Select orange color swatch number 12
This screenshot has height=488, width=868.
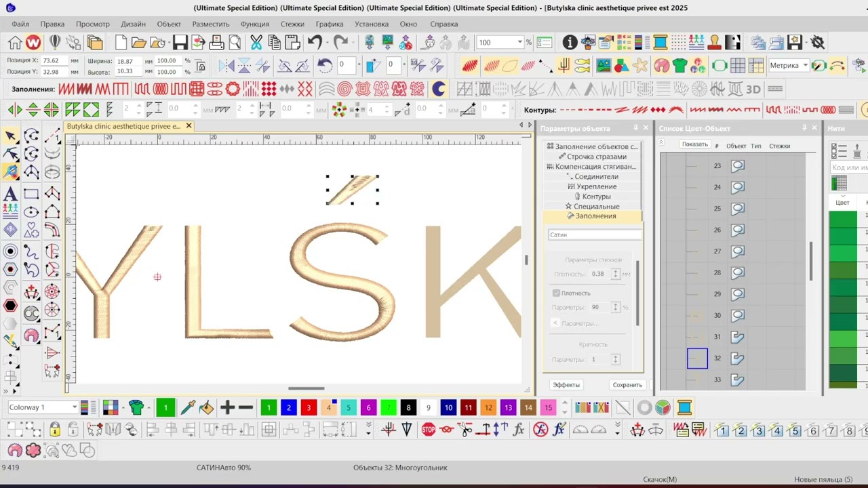click(488, 407)
